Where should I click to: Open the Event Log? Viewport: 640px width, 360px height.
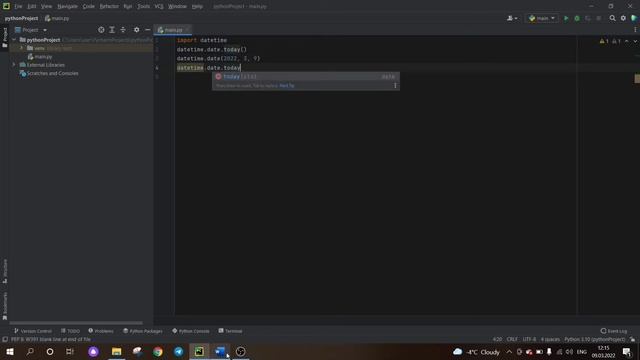coord(613,331)
